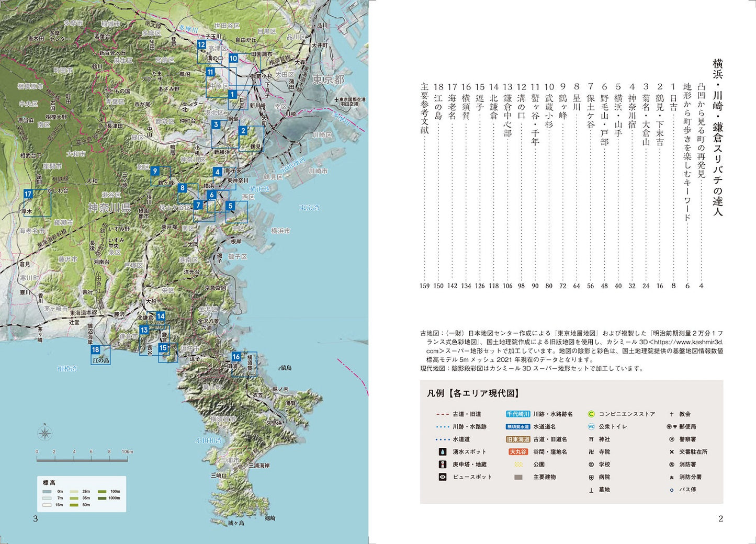Select the convenience store C icon

pos(591,414)
